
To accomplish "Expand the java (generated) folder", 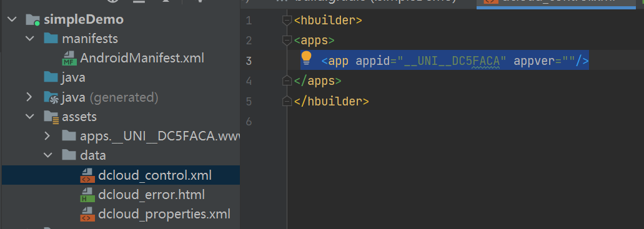I will (29, 97).
